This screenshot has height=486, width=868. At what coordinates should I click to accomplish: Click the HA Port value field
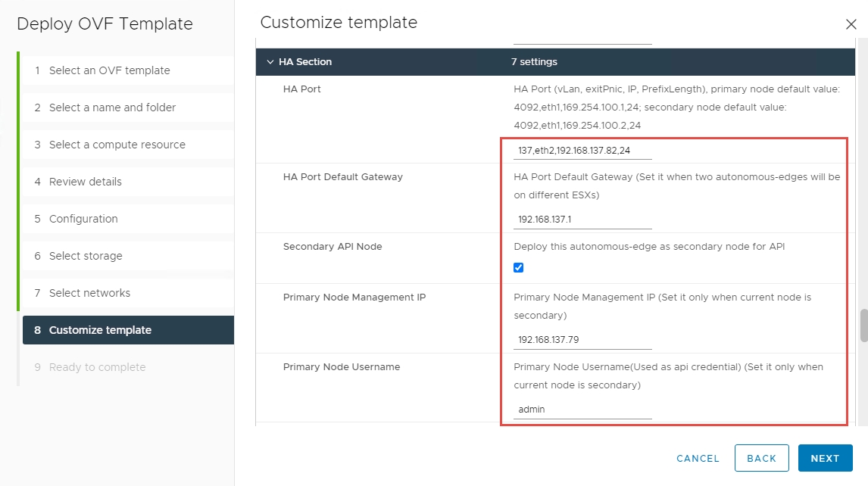(582, 151)
